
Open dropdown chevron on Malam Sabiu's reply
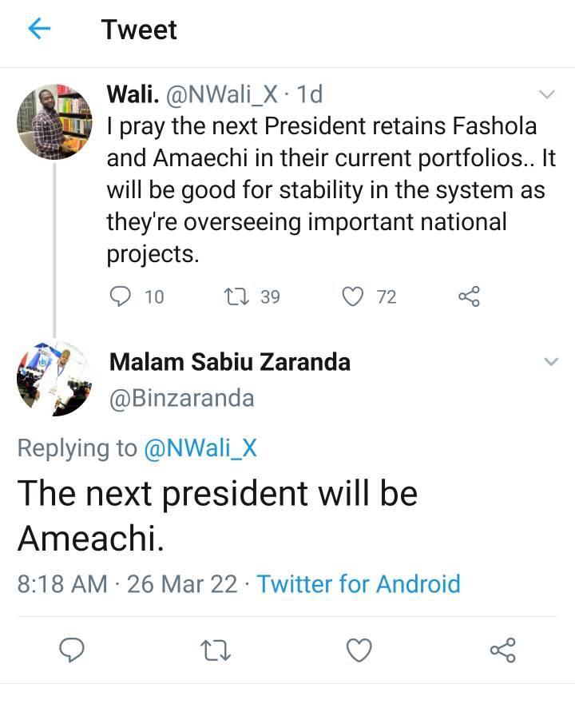pos(550,362)
